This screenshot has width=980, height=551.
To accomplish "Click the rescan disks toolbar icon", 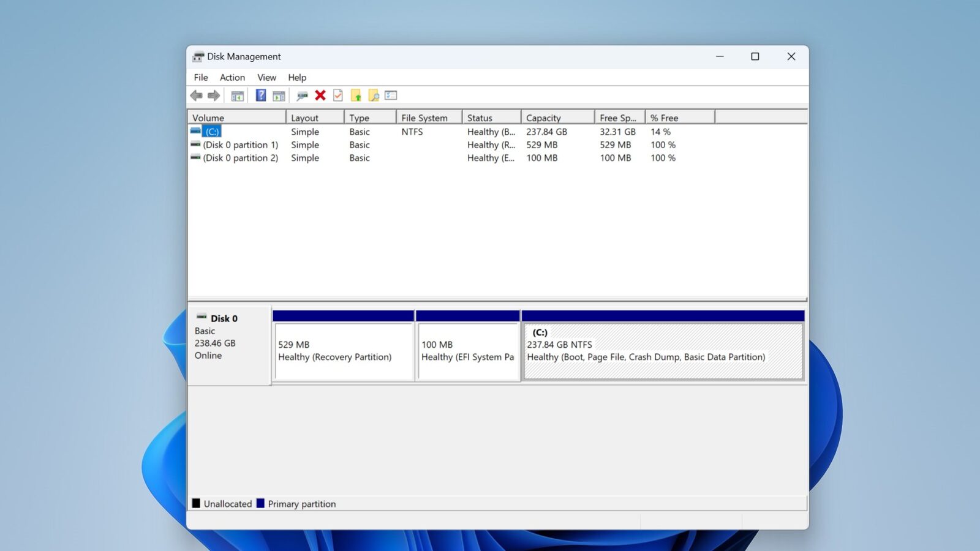I will pos(301,96).
